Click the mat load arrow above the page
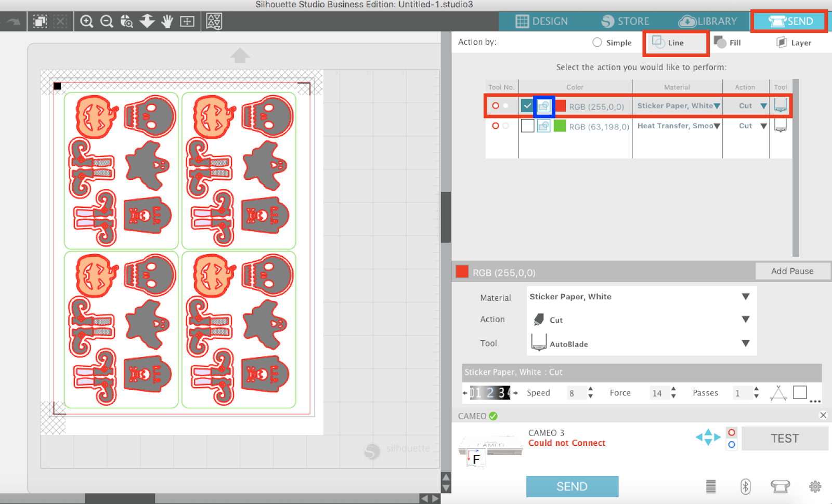This screenshot has height=504, width=832. 240,55
